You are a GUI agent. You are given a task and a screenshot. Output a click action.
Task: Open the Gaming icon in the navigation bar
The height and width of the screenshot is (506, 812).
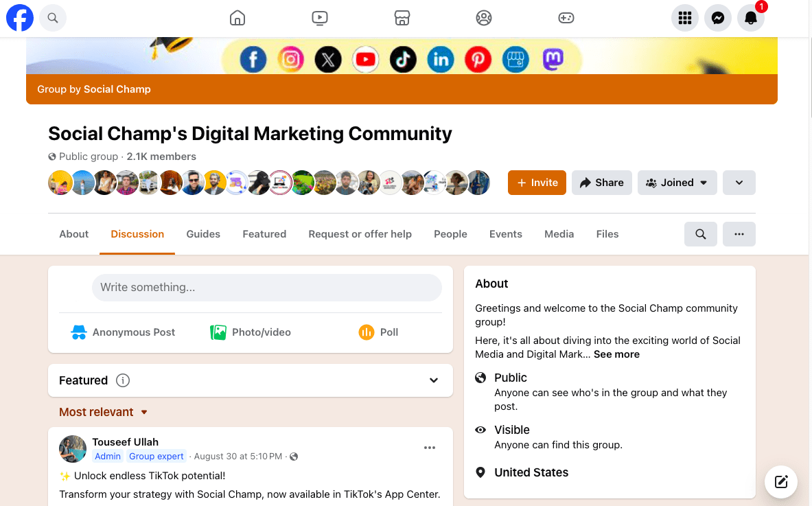[x=566, y=18]
